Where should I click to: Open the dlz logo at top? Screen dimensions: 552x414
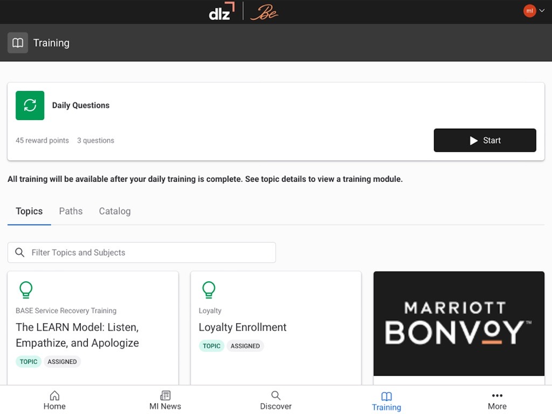pyautogui.click(x=221, y=12)
